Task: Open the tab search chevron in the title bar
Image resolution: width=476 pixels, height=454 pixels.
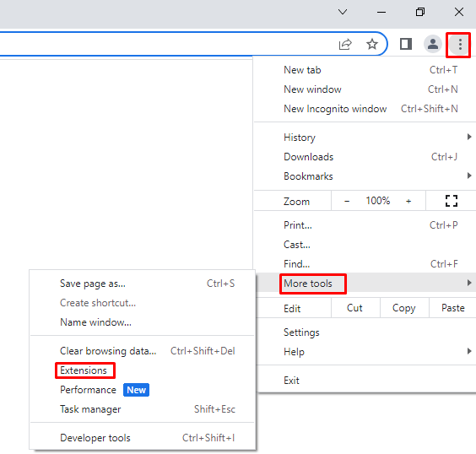Action: click(x=343, y=12)
